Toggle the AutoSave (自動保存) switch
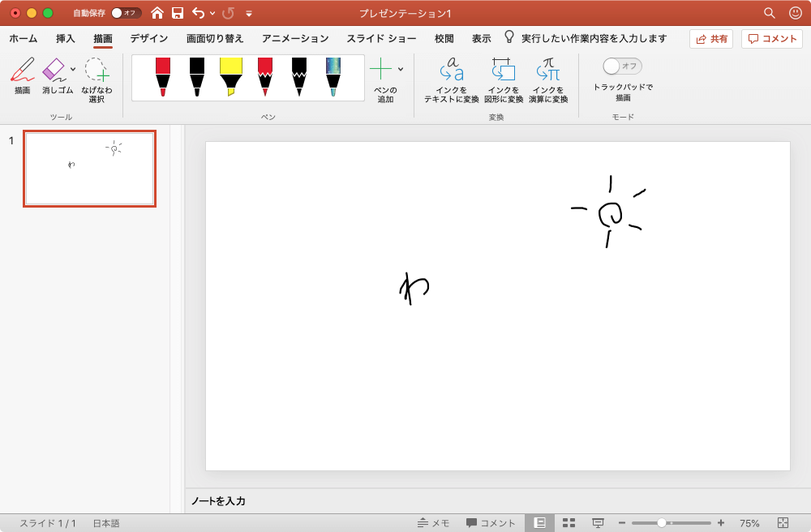The width and height of the screenshot is (811, 532). (127, 13)
